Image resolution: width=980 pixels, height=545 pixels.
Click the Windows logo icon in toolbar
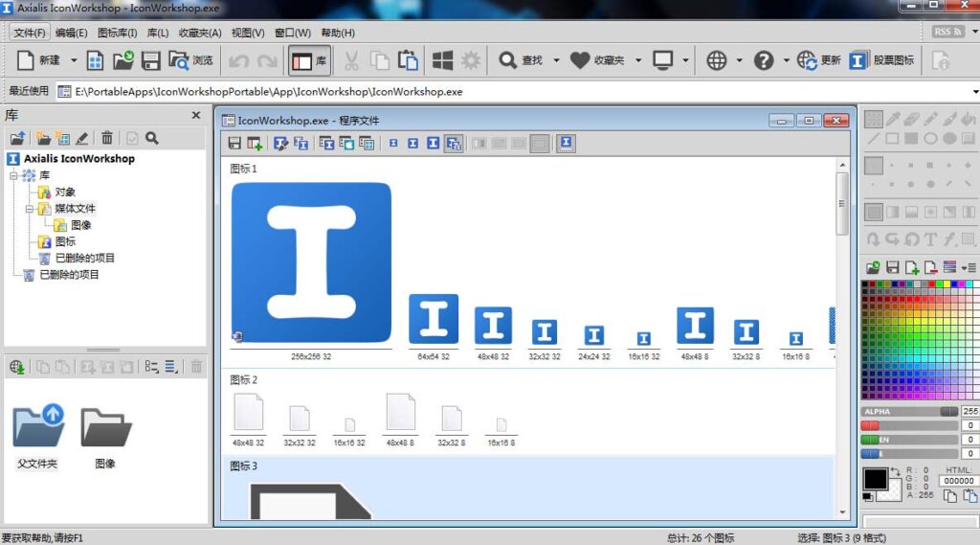(x=442, y=60)
